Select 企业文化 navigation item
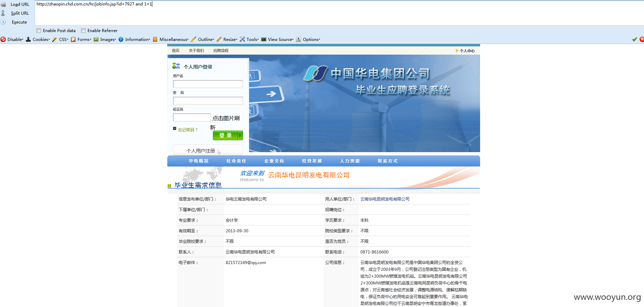The width and height of the screenshot is (644, 307). tap(274, 161)
